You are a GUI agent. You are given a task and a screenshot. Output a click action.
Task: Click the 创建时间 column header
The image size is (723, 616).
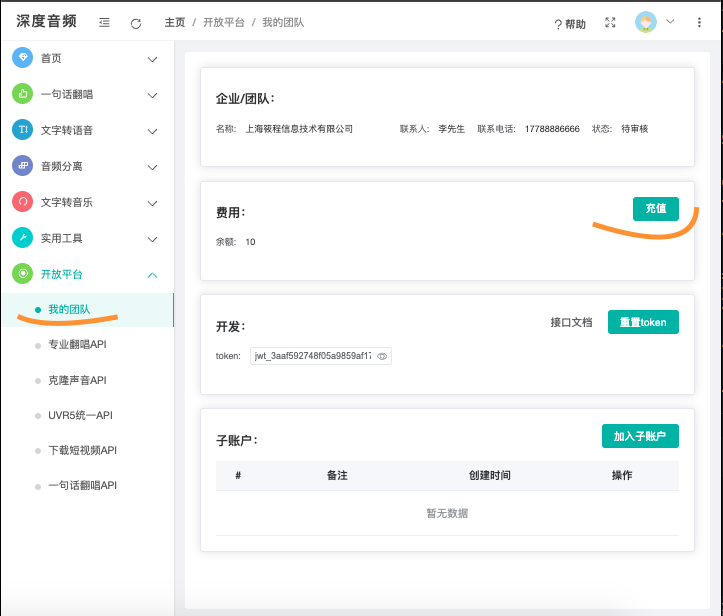(x=490, y=475)
